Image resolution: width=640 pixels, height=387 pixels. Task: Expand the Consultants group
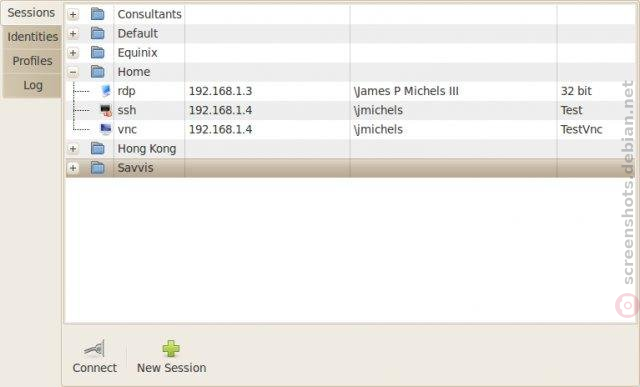click(x=73, y=14)
